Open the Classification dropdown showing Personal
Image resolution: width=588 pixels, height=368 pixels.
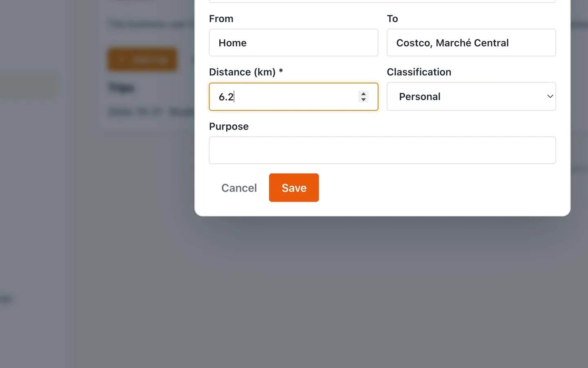click(471, 96)
